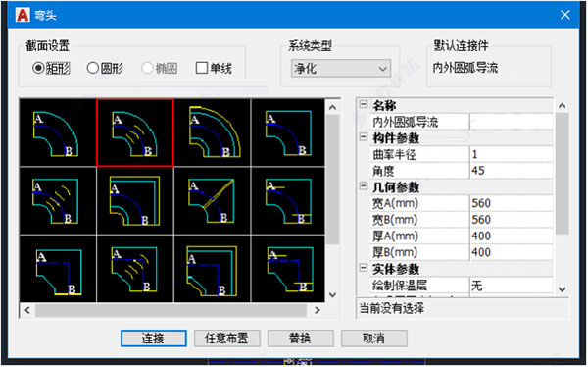Viewport: 588px width, 367px height.
Task: Collapse the 构件参数 property group
Action: [x=364, y=137]
